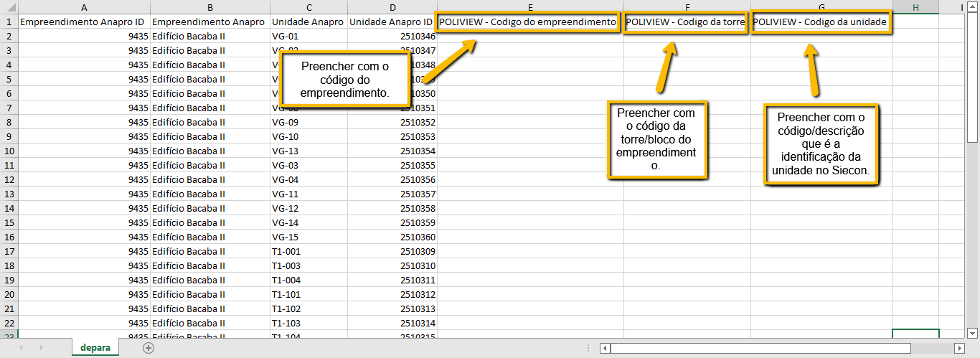Click the horizontal scrollbar thumb
The width and height of the screenshot is (980, 358).
tap(760, 348)
